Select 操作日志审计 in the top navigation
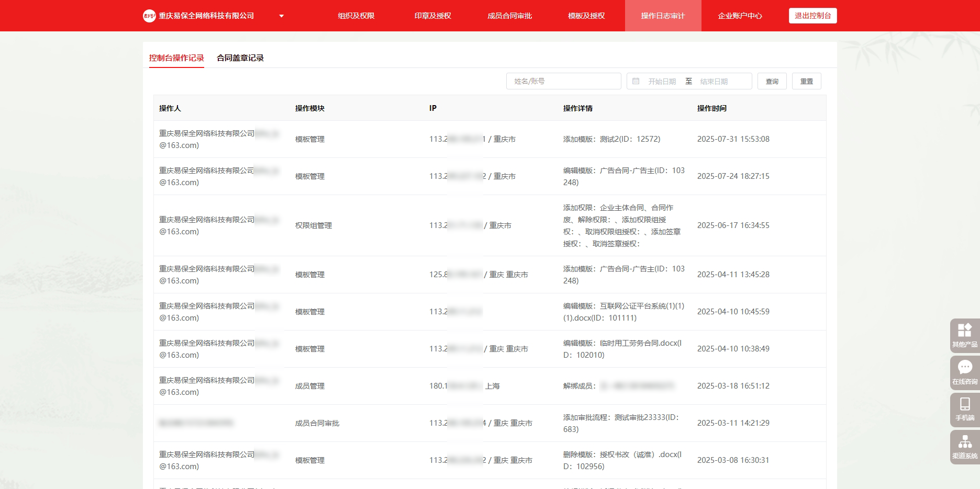This screenshot has width=980, height=489. tap(663, 16)
